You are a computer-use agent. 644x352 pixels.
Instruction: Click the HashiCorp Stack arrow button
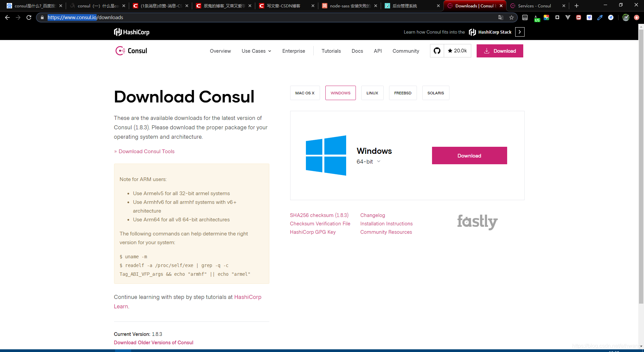click(520, 32)
